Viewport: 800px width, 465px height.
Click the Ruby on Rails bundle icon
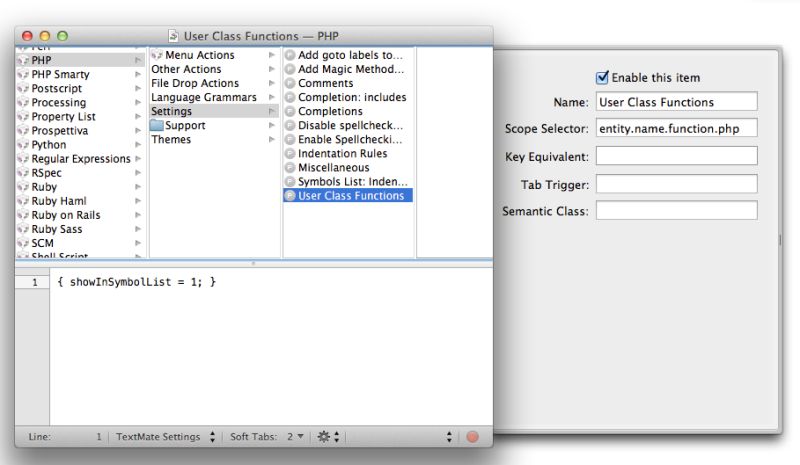coord(23,215)
